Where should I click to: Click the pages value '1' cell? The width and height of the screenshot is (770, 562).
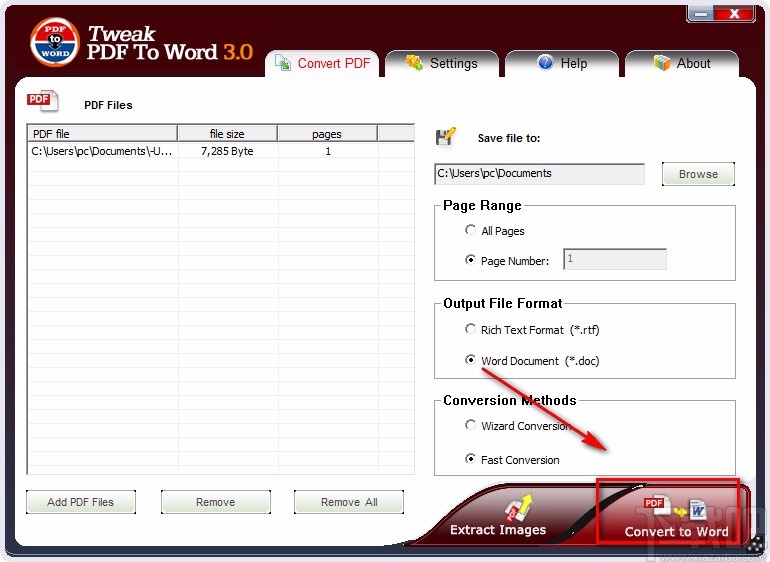click(x=328, y=151)
